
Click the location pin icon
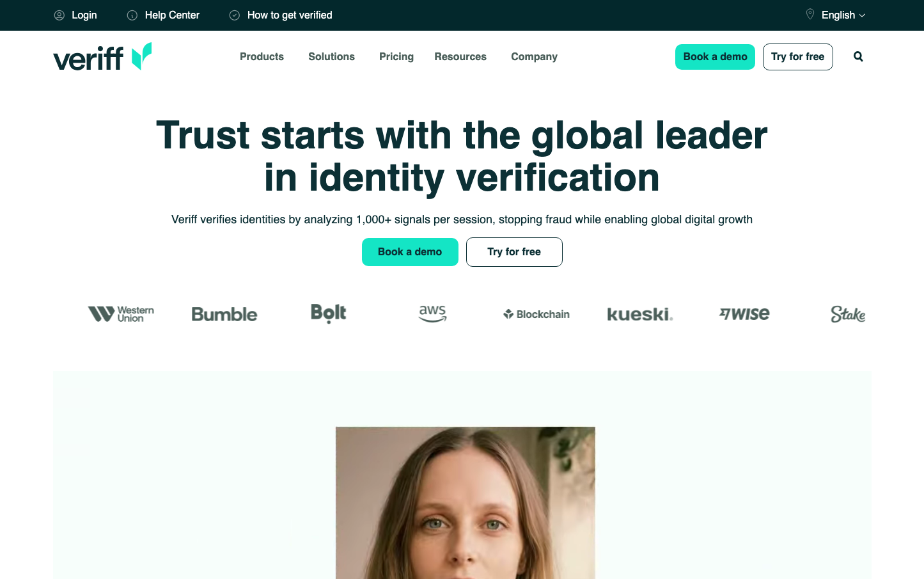(x=810, y=15)
